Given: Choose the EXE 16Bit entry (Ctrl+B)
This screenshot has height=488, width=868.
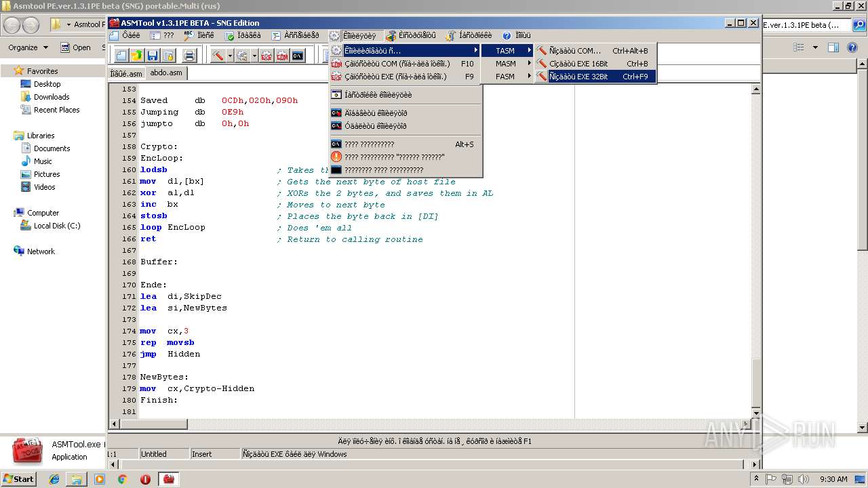Looking at the screenshot, I should coord(595,64).
